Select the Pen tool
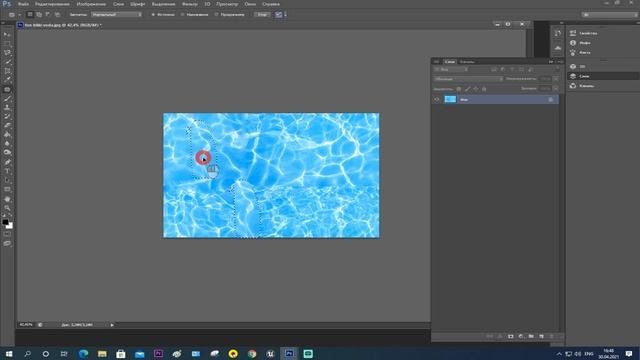 click(7, 162)
